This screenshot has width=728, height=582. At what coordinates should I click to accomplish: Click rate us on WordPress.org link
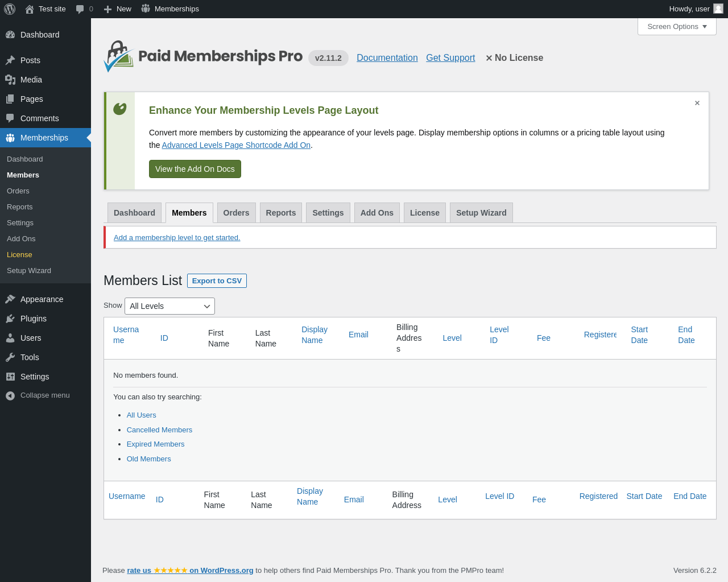click(190, 571)
